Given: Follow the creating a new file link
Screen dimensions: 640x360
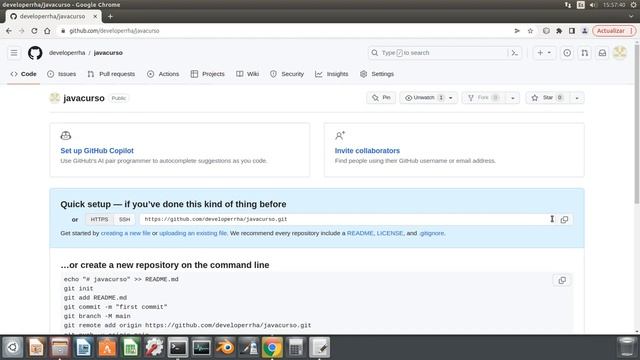Looking at the screenshot, I should [x=125, y=233].
